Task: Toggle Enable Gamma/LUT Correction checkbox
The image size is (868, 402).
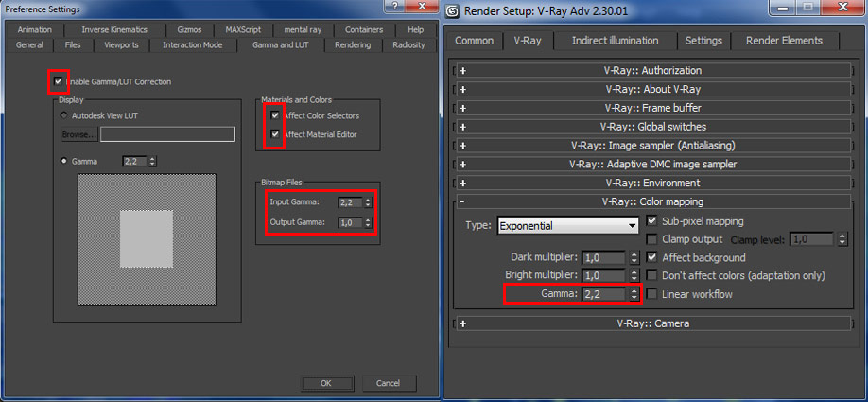Action: (58, 81)
